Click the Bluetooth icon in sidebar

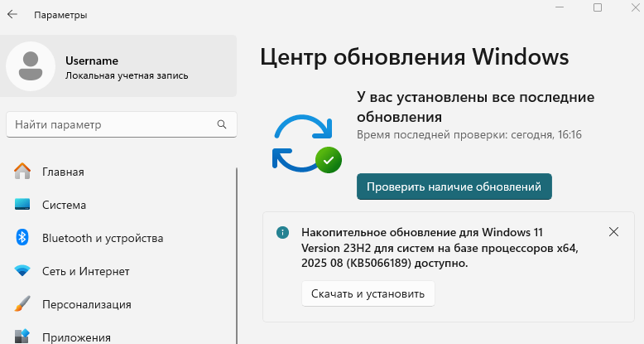pos(22,237)
